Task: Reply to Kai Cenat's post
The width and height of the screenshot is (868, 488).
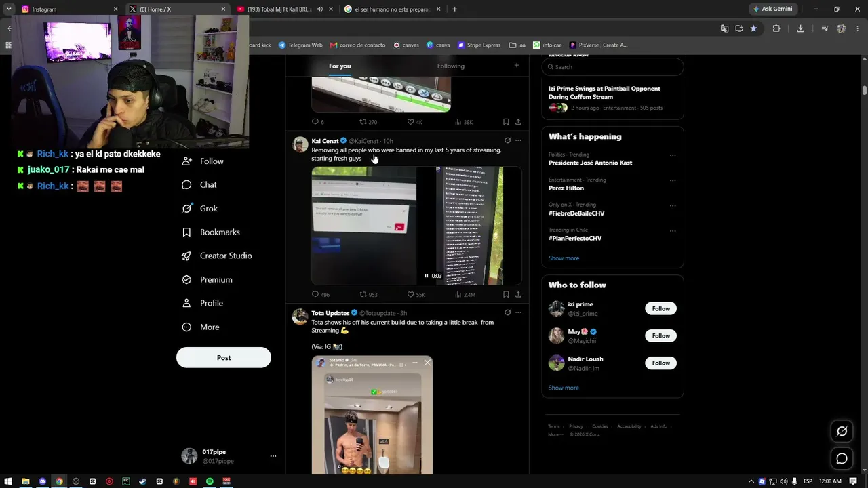Action: [320, 295]
